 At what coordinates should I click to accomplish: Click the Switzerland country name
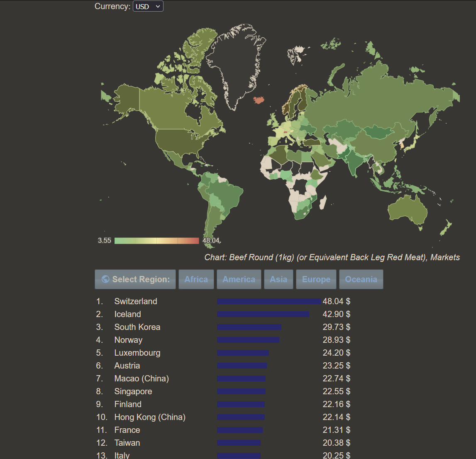pyautogui.click(x=136, y=301)
